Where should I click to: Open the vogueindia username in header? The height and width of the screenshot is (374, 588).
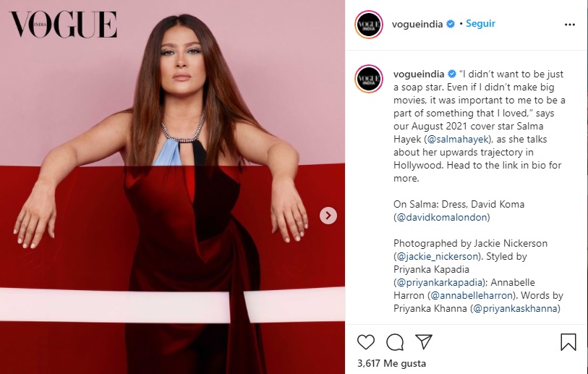click(x=417, y=24)
